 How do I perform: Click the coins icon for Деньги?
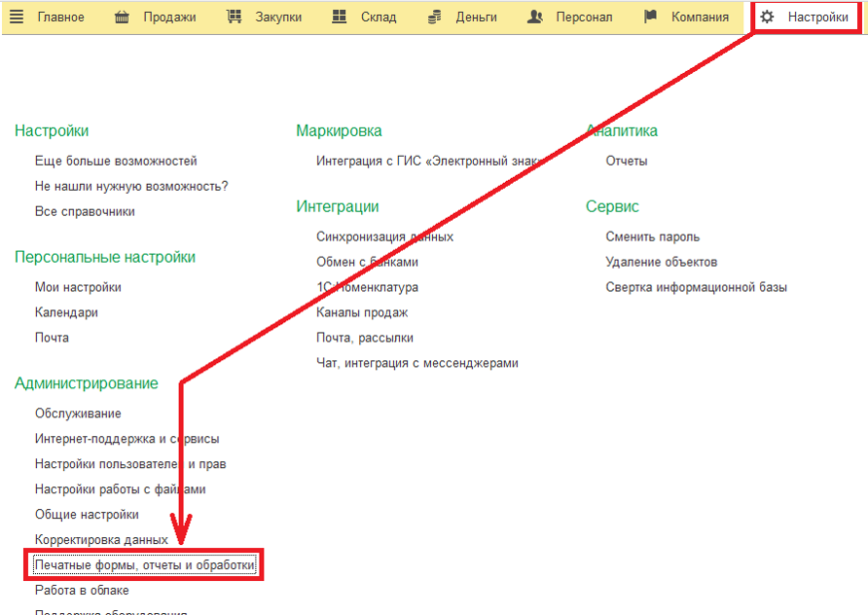(x=435, y=18)
